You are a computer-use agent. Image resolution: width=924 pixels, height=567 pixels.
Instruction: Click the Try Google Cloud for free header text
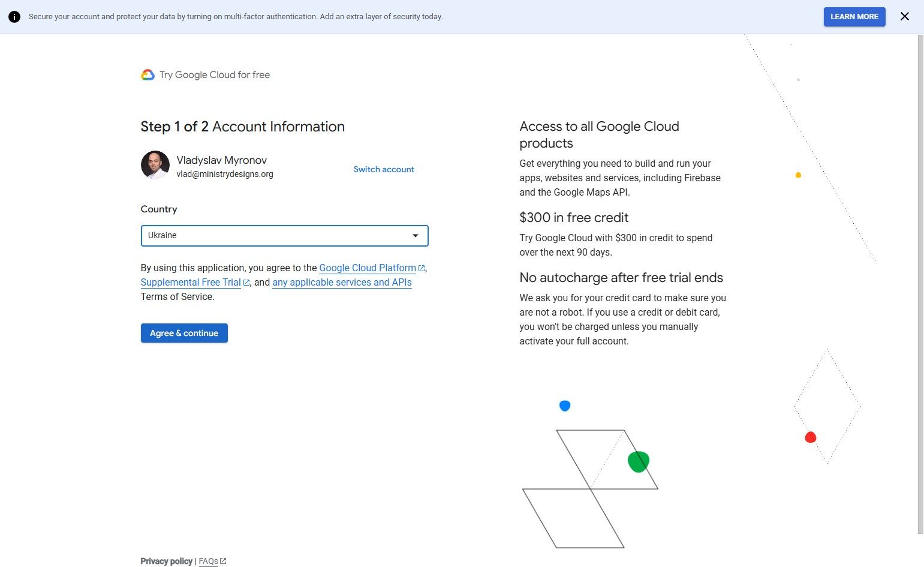[x=215, y=75]
